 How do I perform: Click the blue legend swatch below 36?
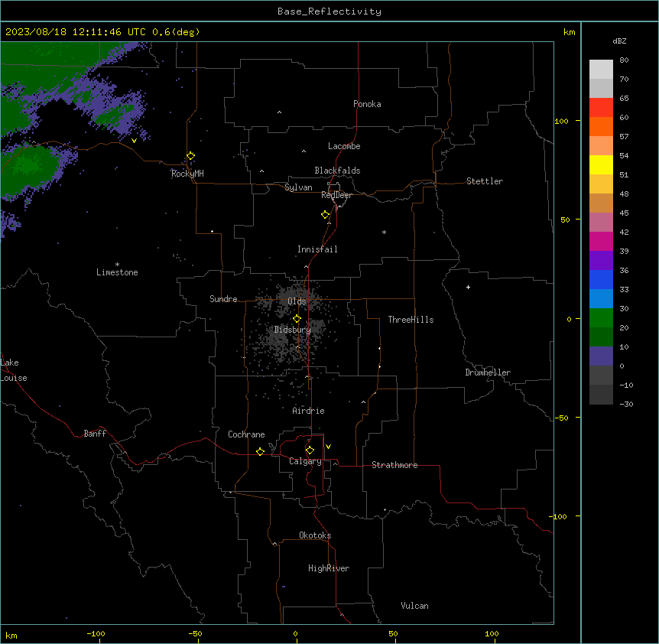tap(601, 279)
